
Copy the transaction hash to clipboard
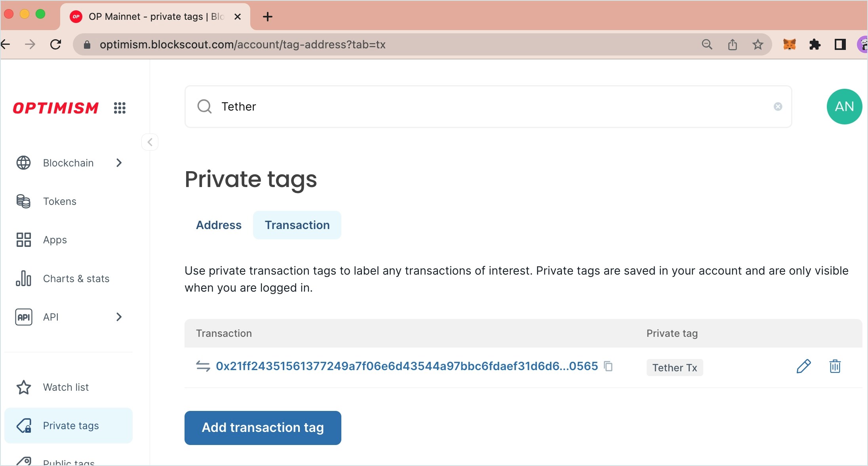pyautogui.click(x=608, y=366)
